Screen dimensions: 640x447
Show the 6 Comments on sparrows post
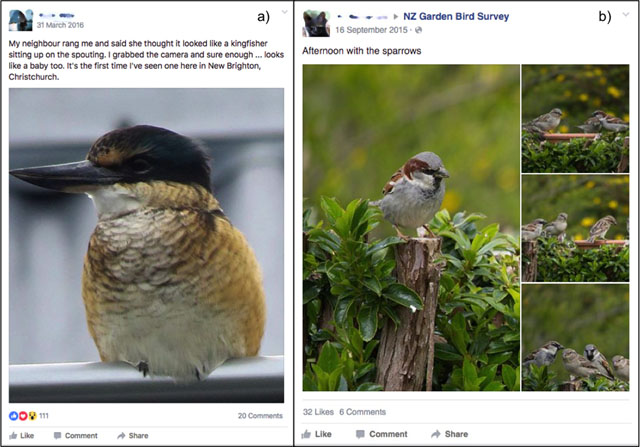[362, 412]
